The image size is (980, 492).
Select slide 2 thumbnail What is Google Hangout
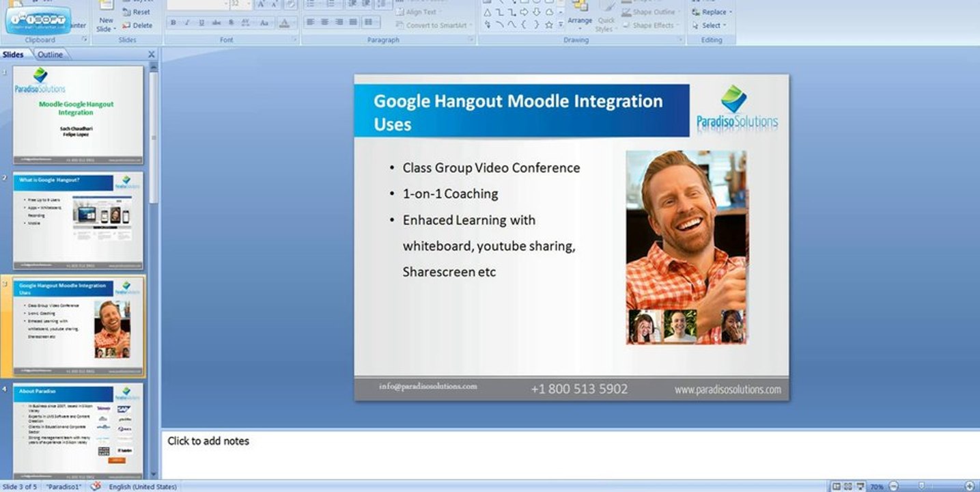point(79,221)
